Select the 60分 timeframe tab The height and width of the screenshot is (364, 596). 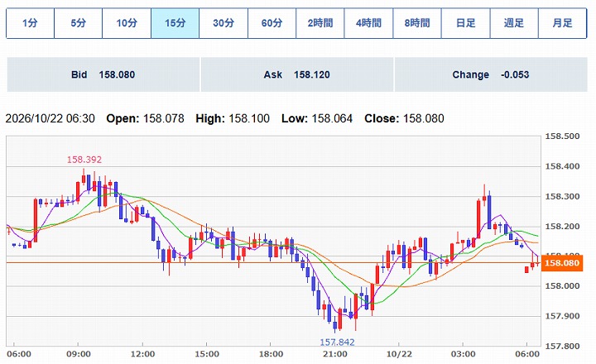[272, 23]
